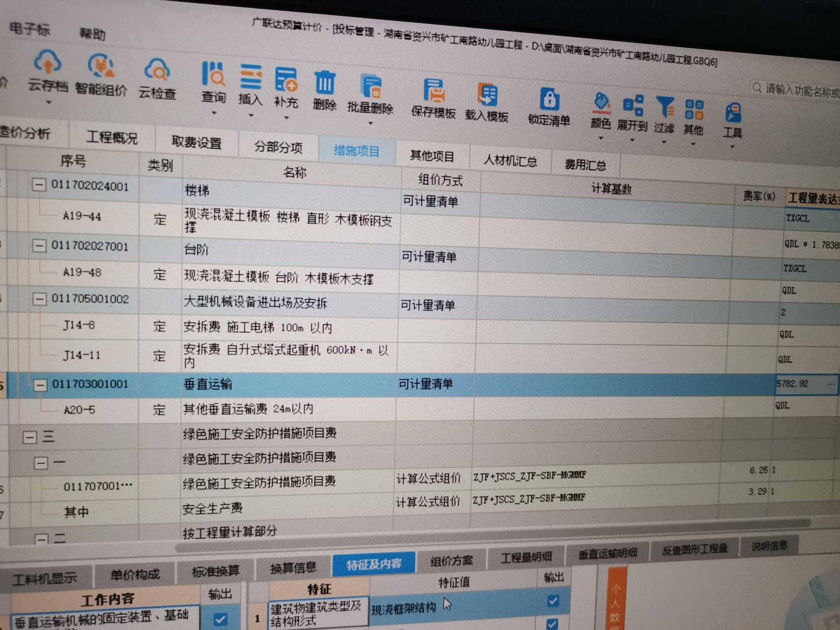
Task: Open 垂直运输明细 bottom tab
Action: [x=608, y=553]
